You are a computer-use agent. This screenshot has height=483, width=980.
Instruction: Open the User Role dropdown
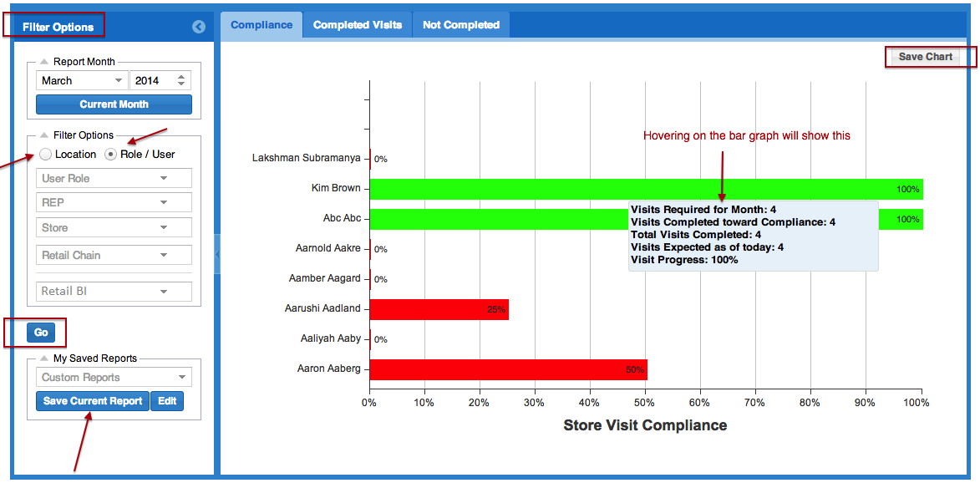point(114,179)
